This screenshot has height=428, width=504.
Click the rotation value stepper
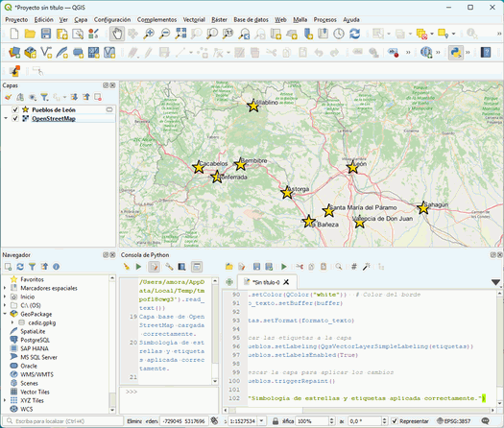(385, 421)
